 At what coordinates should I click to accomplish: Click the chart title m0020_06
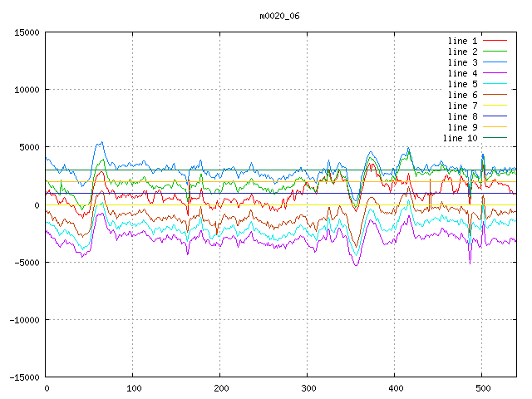pyautogui.click(x=279, y=16)
